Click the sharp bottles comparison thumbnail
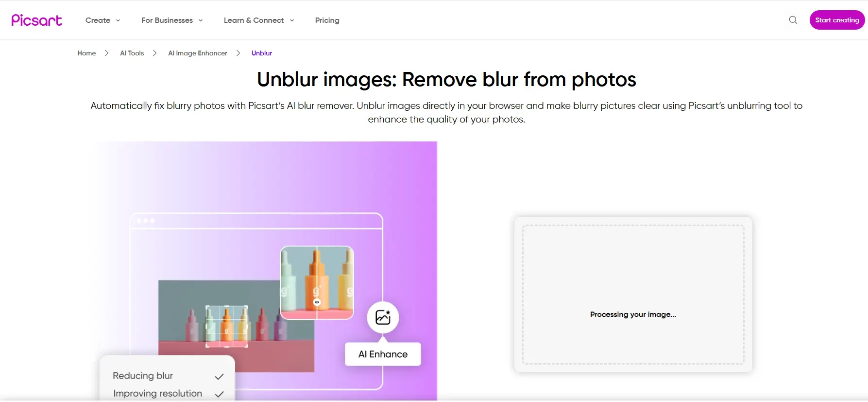This screenshot has width=868, height=402. 317,283
